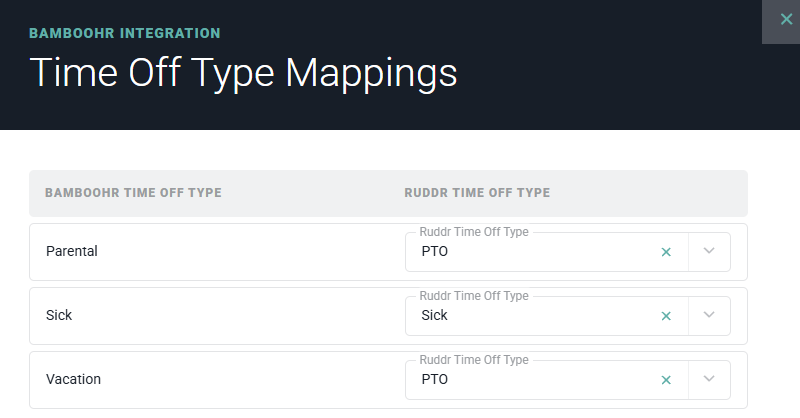Click the floating field label in the Sick row
Screen dimensions: 800x418
click(473, 296)
